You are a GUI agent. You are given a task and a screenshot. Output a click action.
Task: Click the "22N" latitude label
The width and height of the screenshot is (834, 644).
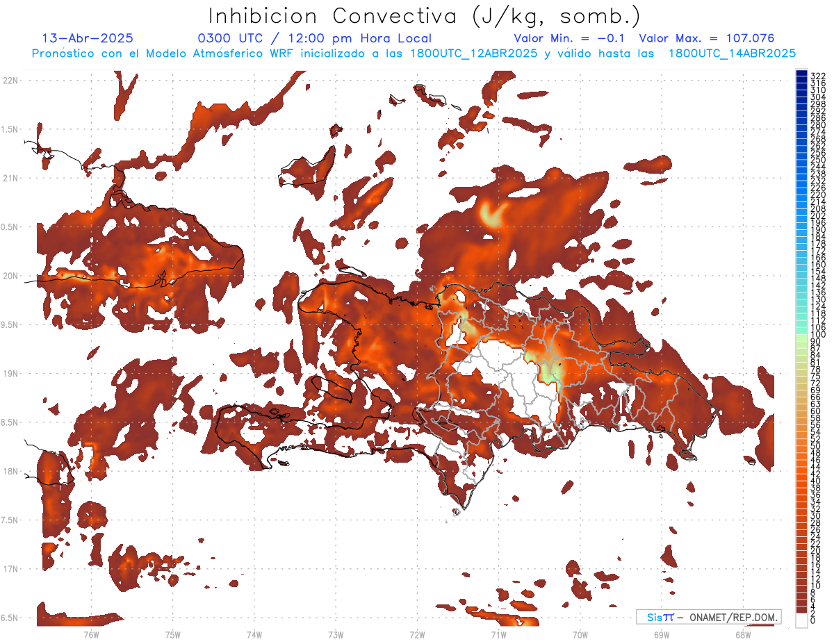(x=10, y=81)
